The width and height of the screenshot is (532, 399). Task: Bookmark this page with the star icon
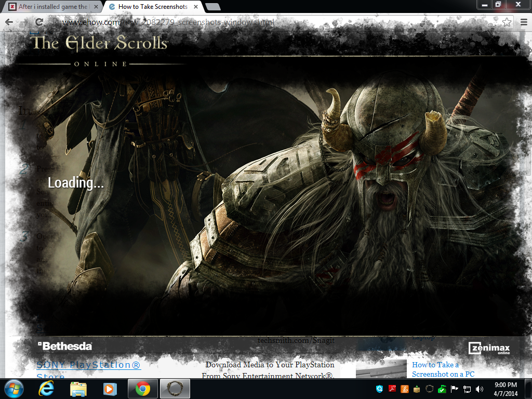[507, 22]
